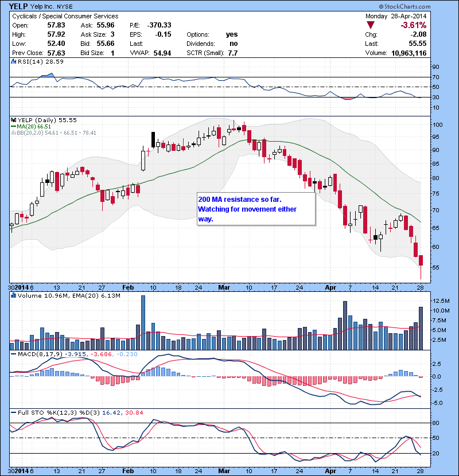Click the -3.61% percent change
459x476 pixels.
(x=414, y=25)
